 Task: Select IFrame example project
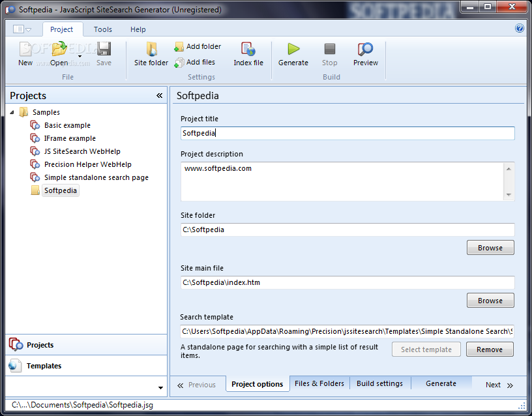(70, 138)
